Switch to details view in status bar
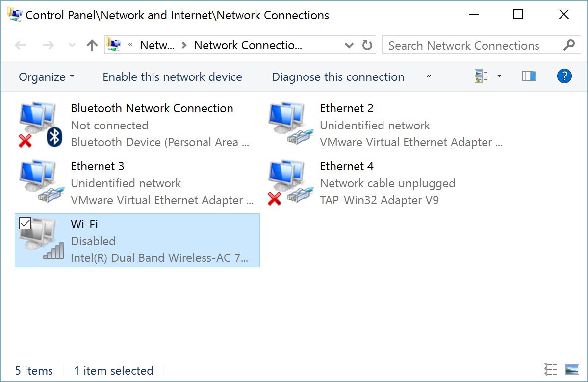 (550, 370)
